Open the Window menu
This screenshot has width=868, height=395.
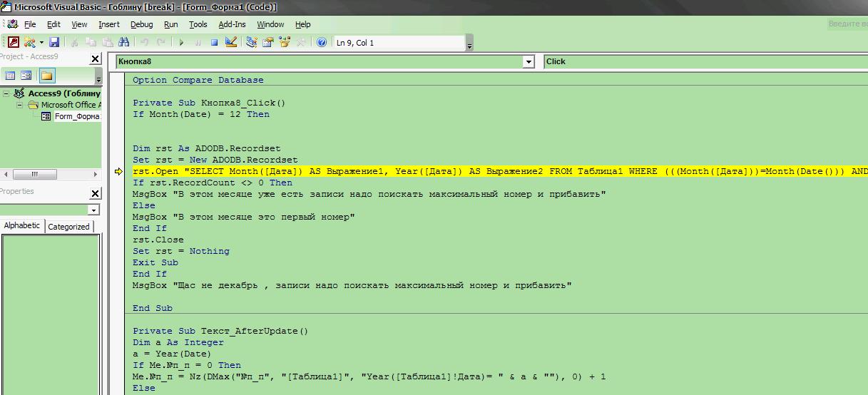coord(270,24)
